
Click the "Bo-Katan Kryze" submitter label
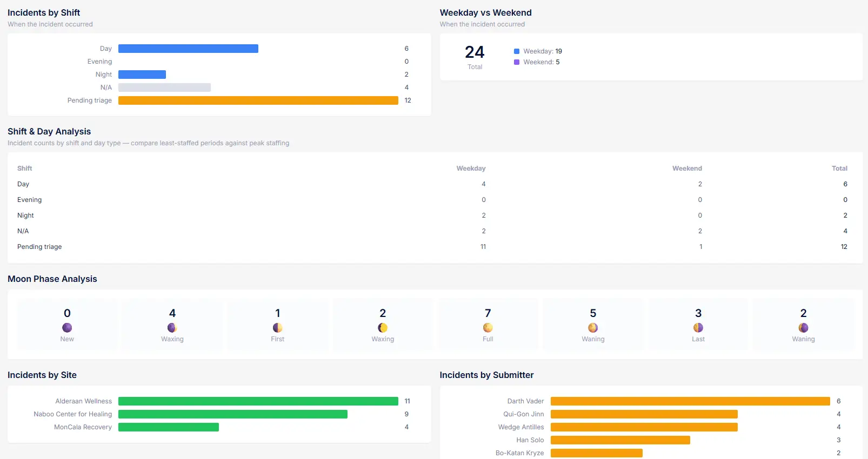point(520,453)
